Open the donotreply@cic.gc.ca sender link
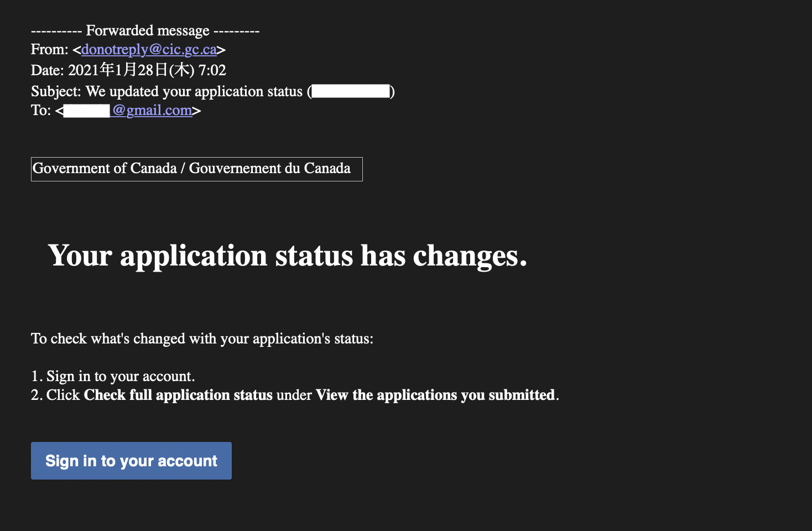The height and width of the screenshot is (531, 812). coord(149,50)
